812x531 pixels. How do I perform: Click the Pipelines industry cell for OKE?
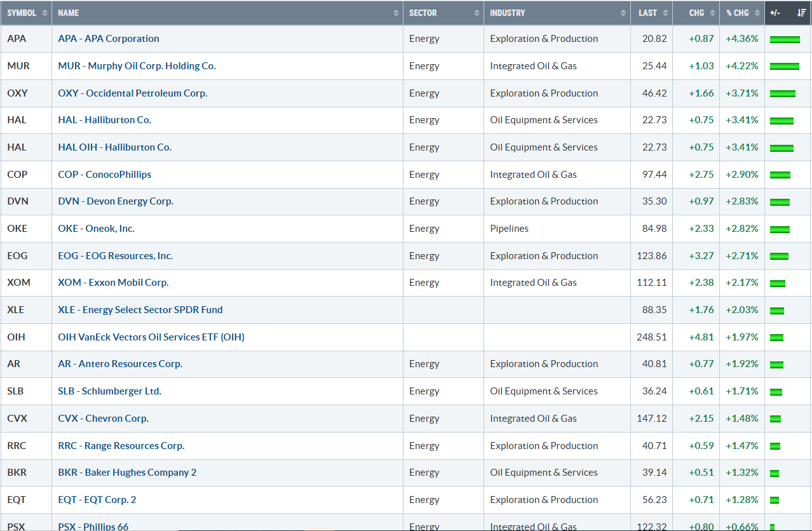coord(509,229)
